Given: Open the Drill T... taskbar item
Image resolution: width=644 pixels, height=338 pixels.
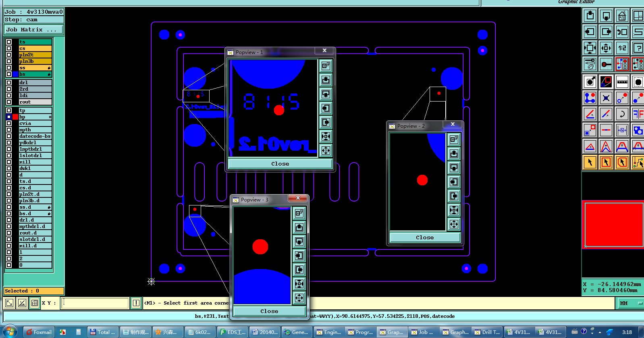Looking at the screenshot, I should [x=488, y=332].
